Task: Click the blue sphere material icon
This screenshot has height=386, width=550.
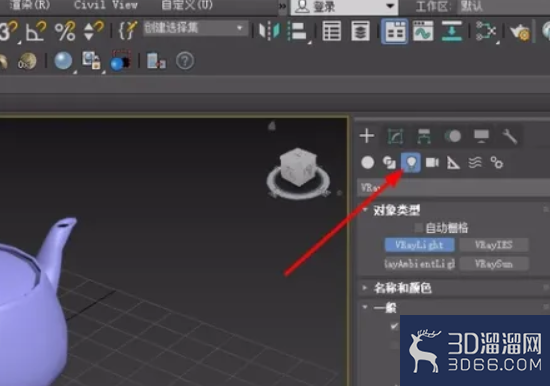Action: (63, 61)
